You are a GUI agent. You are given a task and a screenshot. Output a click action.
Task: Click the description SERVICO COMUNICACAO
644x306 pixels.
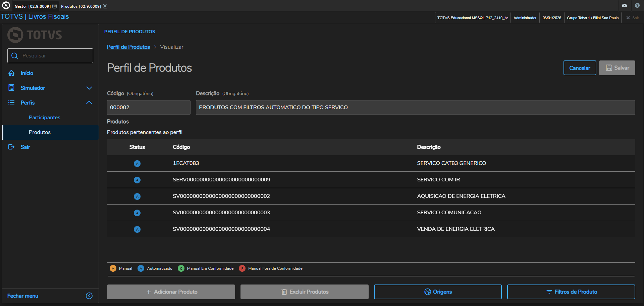[449, 213]
